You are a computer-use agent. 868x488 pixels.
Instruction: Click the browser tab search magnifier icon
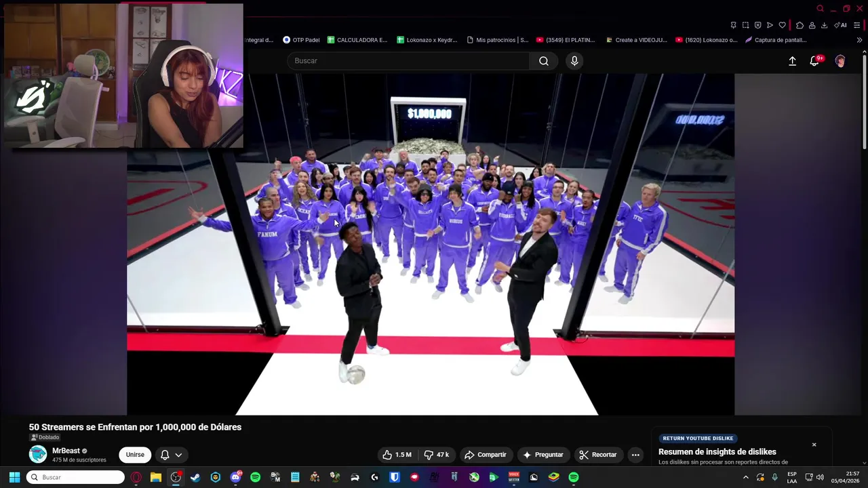(x=820, y=8)
